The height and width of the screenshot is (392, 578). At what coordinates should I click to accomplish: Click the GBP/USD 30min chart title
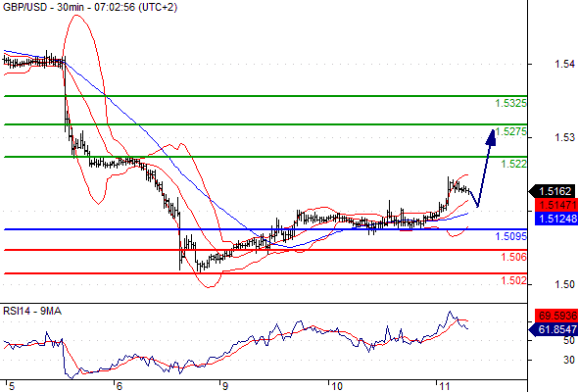89,7
